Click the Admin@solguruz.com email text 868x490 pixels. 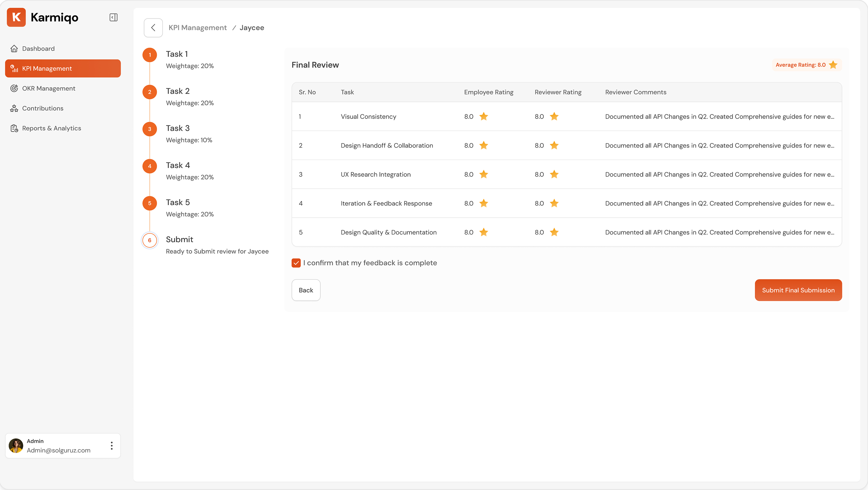click(x=59, y=450)
